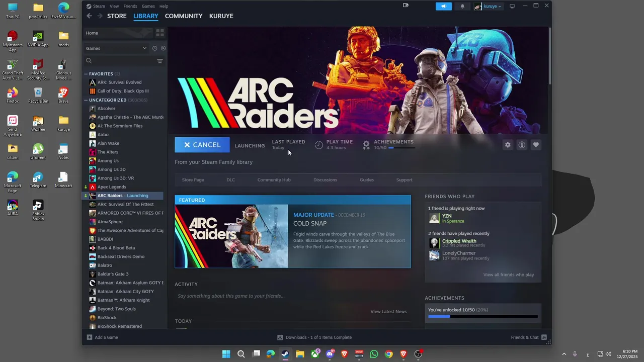Select Call of Duty: Black Ops III
644x362 pixels.
click(123, 91)
